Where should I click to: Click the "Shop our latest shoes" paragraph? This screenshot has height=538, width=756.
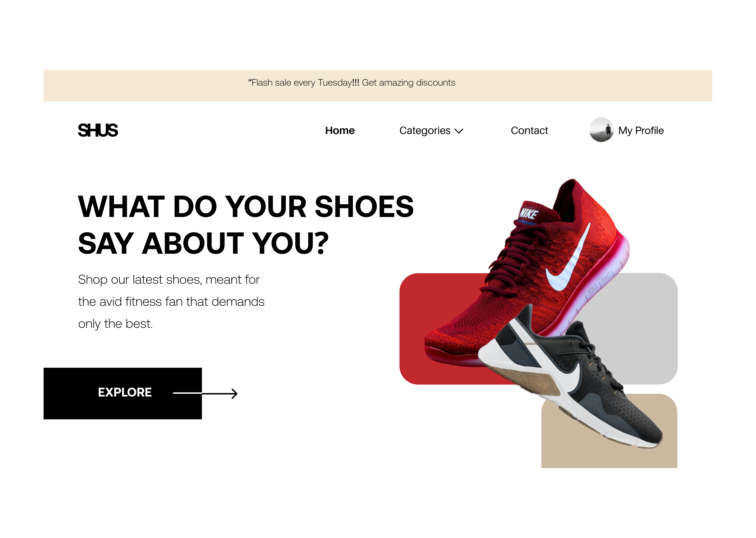click(x=171, y=302)
